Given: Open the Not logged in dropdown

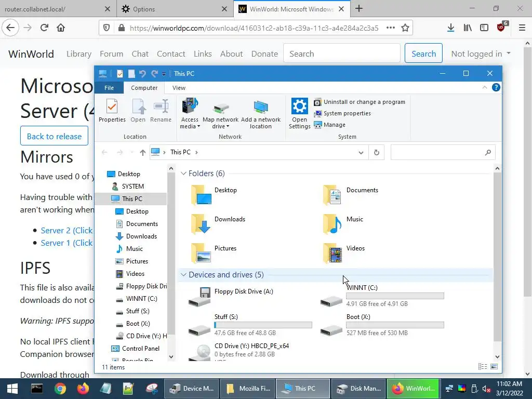Looking at the screenshot, I should pos(481,54).
